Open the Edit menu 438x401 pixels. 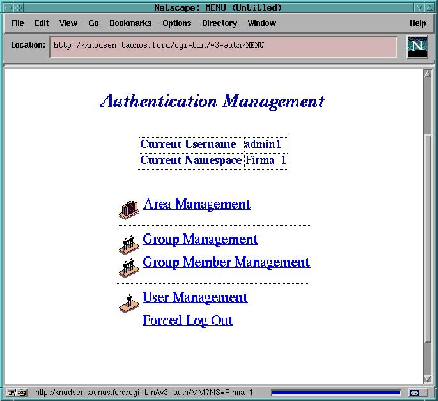(42, 23)
